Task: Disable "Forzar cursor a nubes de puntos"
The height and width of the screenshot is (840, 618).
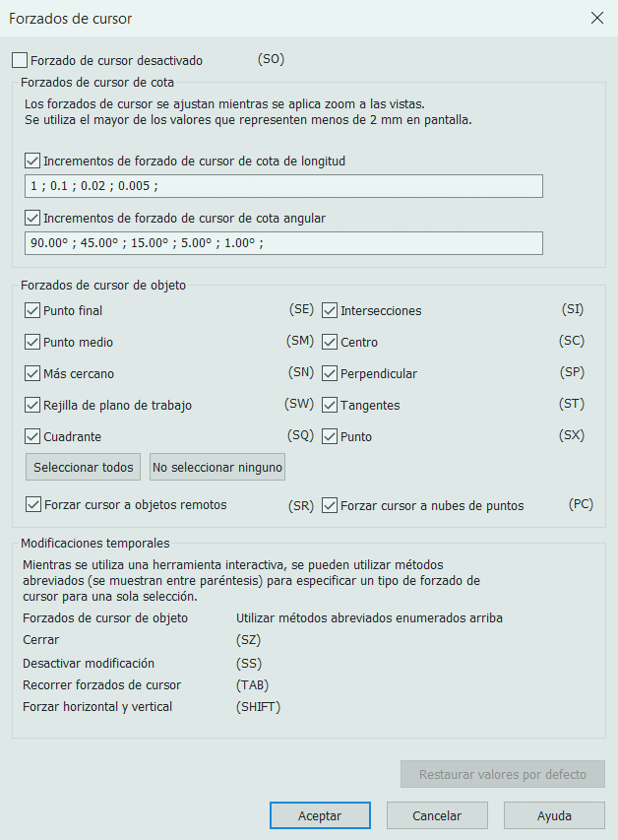Action: tap(330, 505)
